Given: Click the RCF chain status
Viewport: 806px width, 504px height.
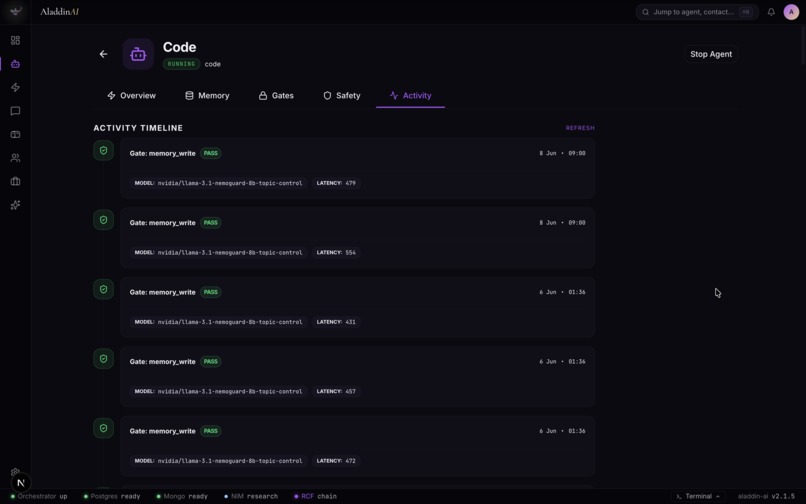Looking at the screenshot, I should pos(315,496).
